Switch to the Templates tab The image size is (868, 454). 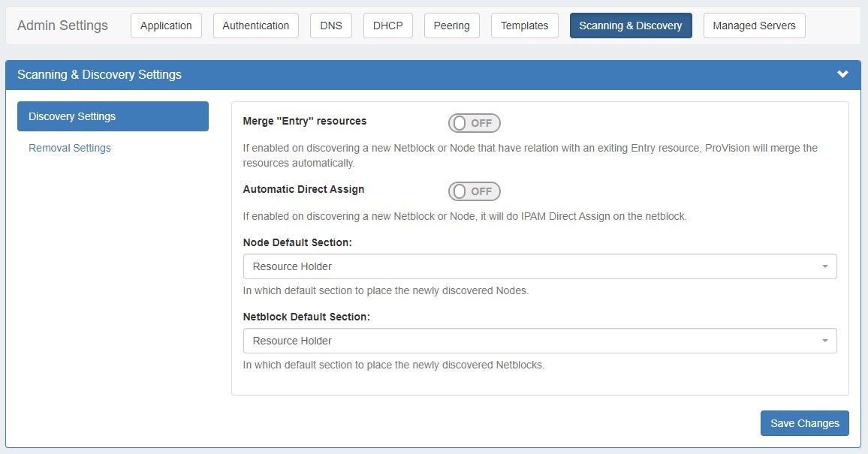coord(524,26)
